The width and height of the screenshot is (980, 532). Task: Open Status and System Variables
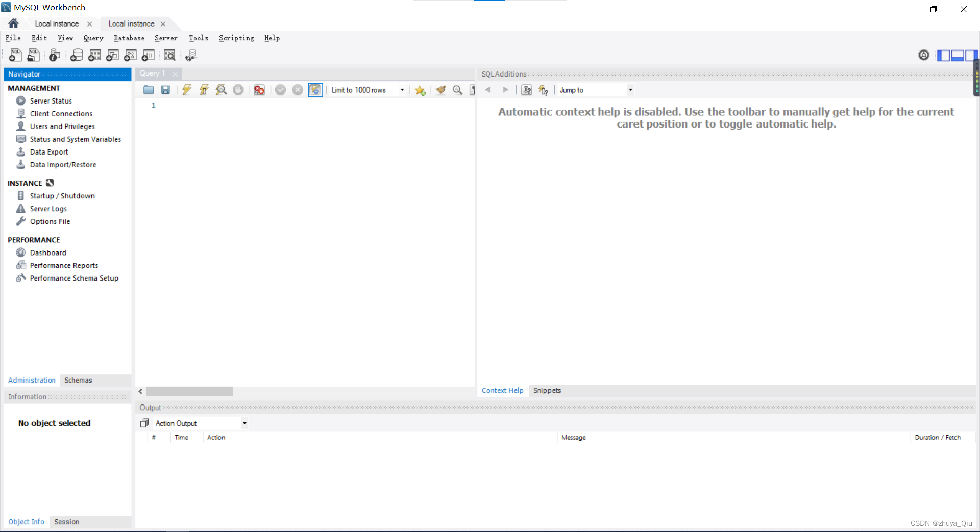click(x=75, y=139)
